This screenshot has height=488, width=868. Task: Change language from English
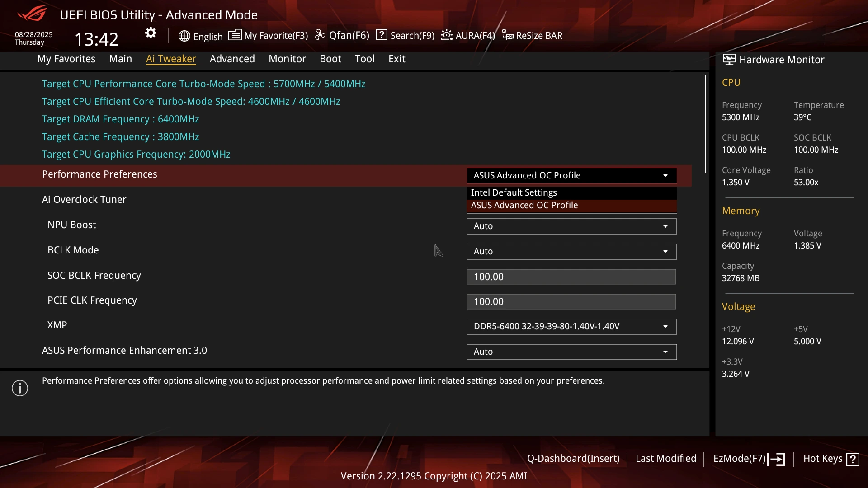click(208, 37)
